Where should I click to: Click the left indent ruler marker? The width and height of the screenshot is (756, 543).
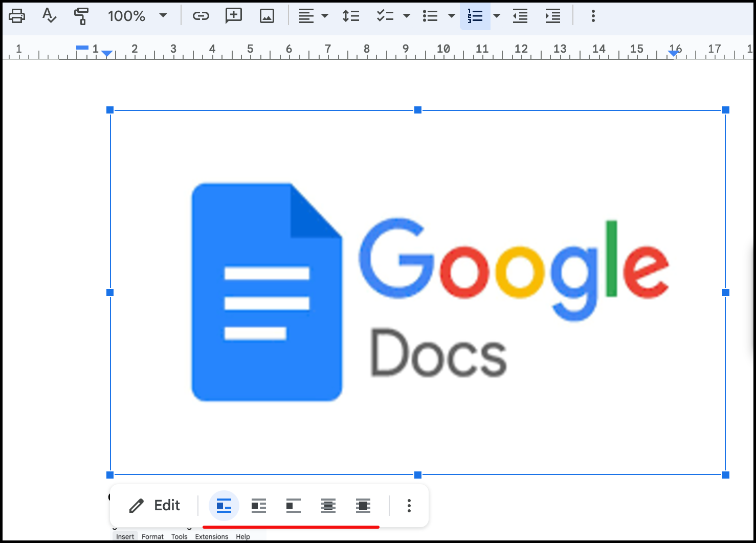coord(107,54)
